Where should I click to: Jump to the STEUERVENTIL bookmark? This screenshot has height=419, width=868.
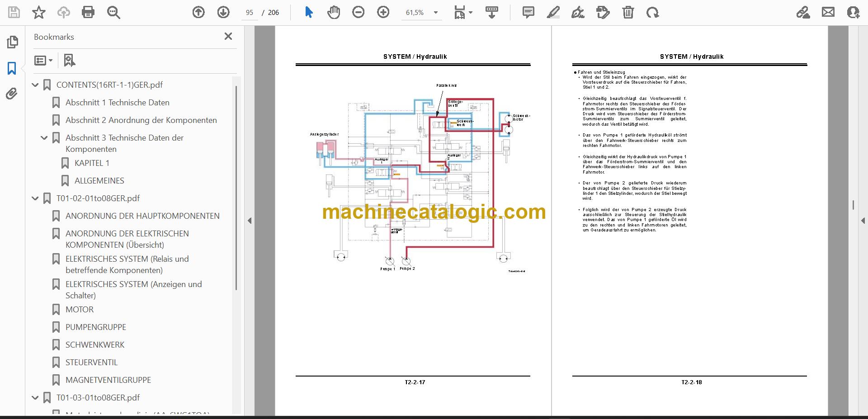pyautogui.click(x=91, y=363)
